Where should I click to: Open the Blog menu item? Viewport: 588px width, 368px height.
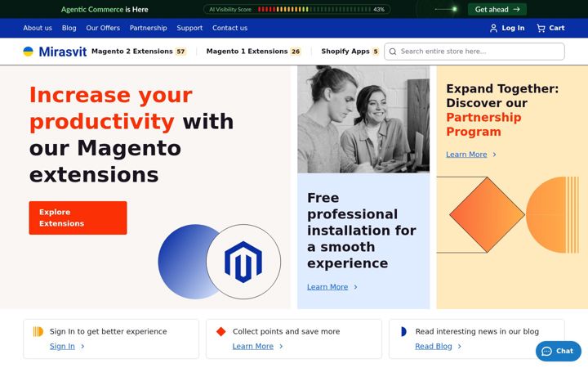coord(69,28)
